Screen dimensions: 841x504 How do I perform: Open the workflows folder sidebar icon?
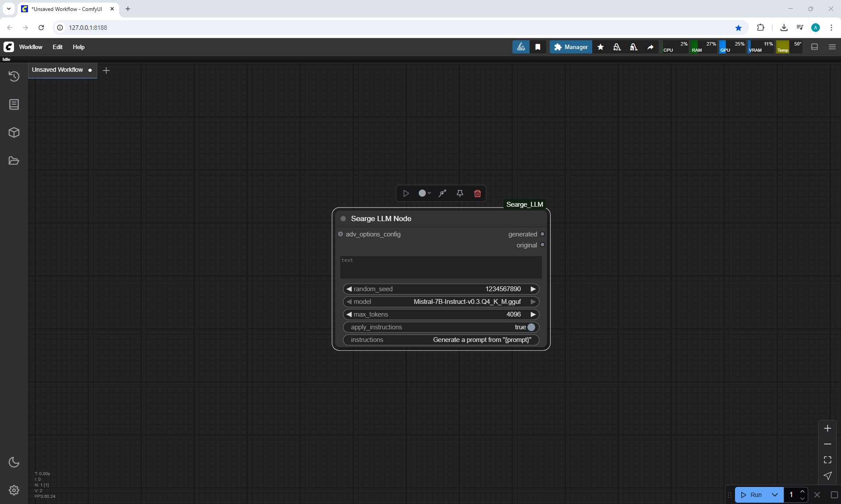click(14, 161)
